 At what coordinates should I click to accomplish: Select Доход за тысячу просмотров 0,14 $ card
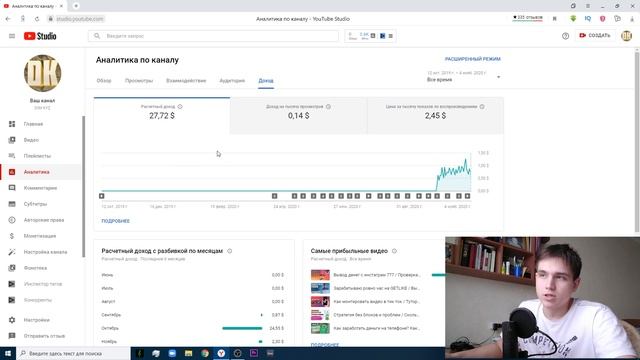point(298,116)
